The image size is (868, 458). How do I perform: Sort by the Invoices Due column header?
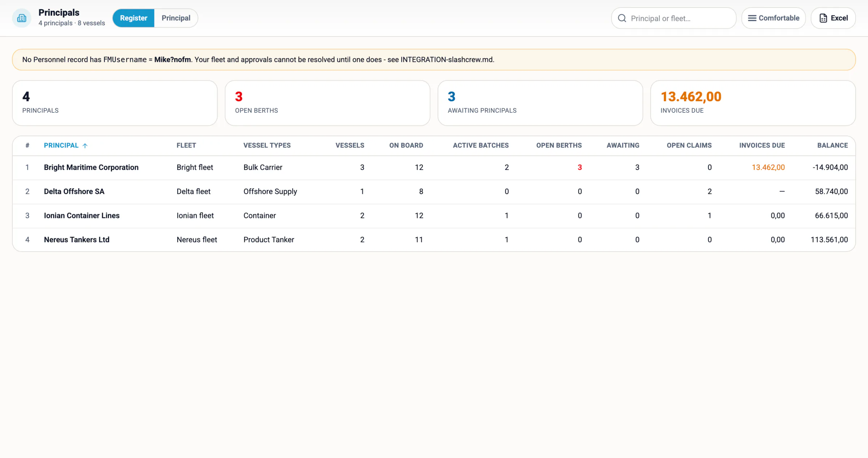tap(762, 145)
